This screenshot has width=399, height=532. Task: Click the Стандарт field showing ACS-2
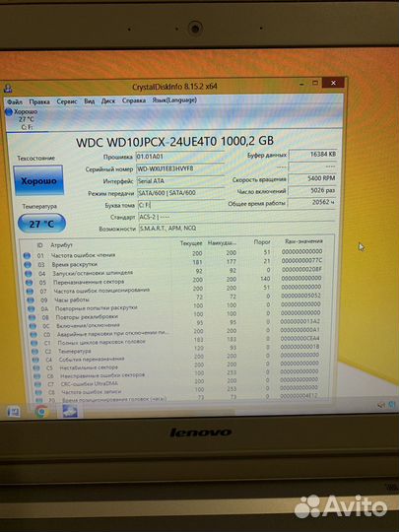(x=236, y=217)
